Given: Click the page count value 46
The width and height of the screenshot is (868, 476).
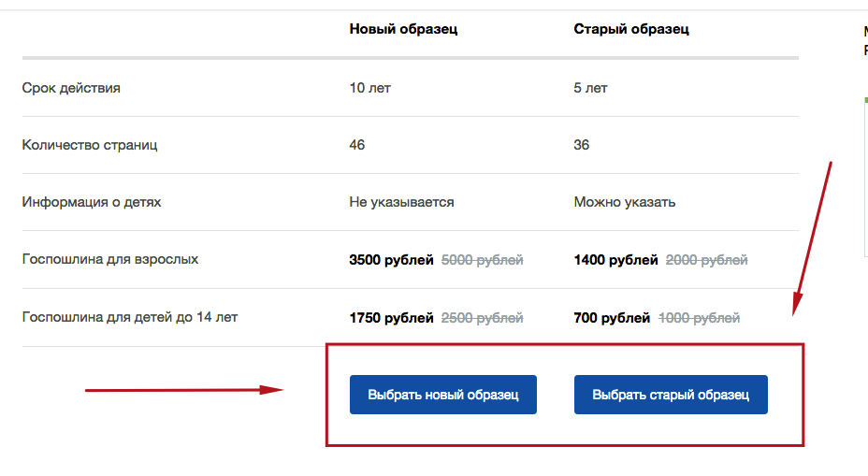Looking at the screenshot, I should (x=357, y=145).
